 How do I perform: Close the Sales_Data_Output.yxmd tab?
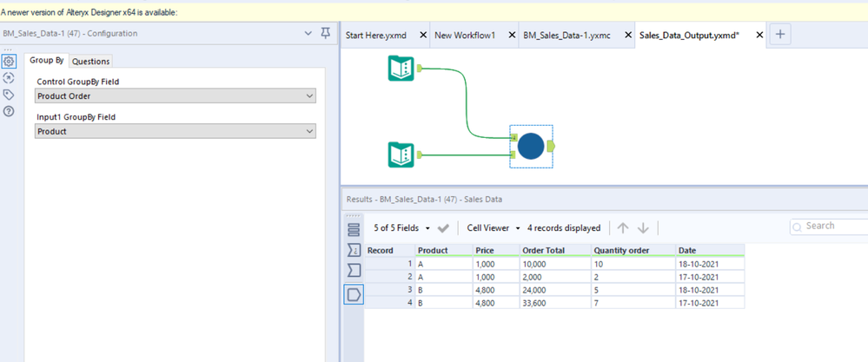(759, 36)
